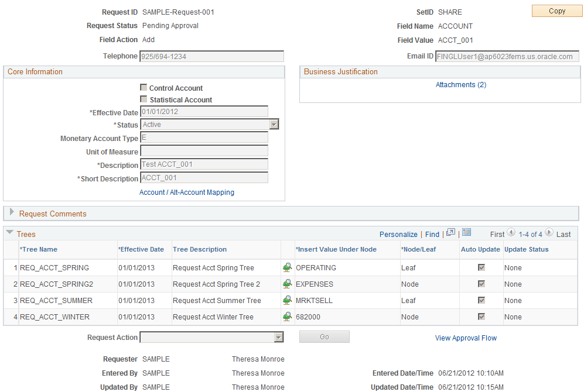Click next arrow beside 1-4 of 4
This screenshot has height=392, width=584.
[x=549, y=233]
